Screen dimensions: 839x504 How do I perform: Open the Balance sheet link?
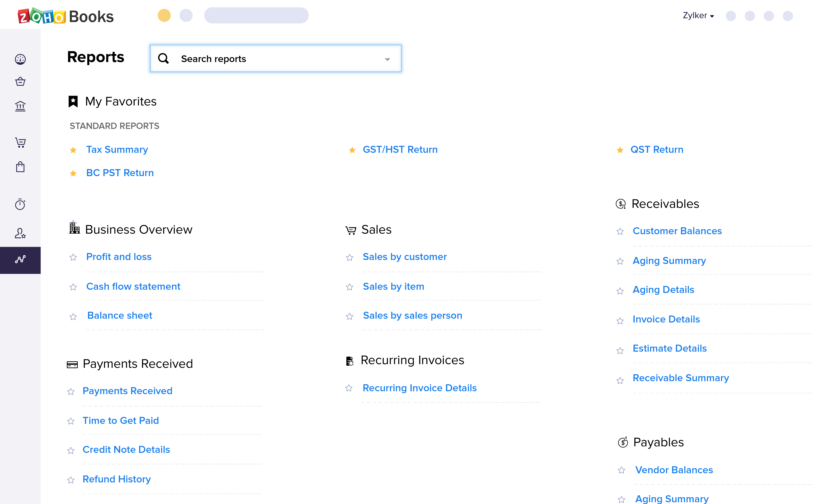[x=120, y=316]
